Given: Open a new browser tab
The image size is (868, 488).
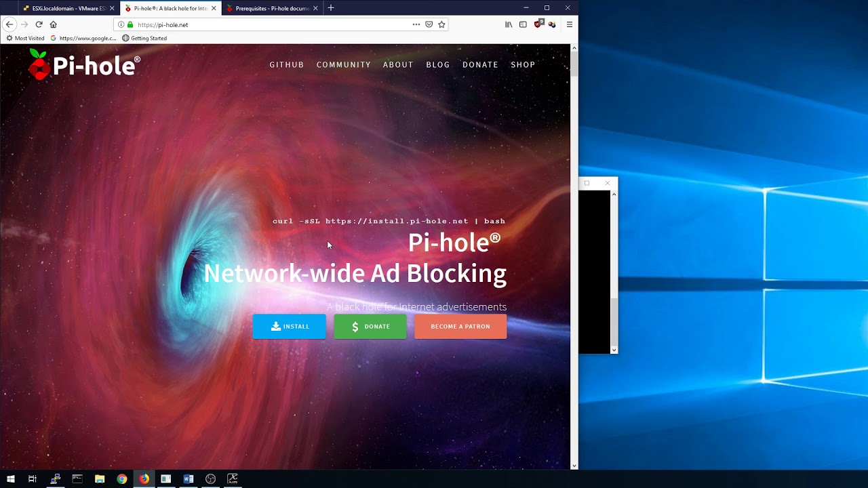Looking at the screenshot, I should pyautogui.click(x=331, y=8).
